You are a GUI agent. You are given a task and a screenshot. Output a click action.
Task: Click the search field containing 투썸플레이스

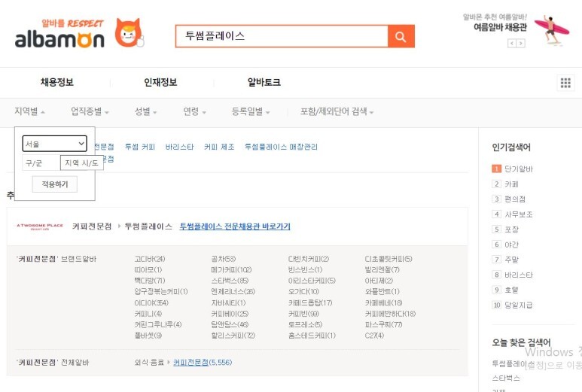tap(281, 36)
